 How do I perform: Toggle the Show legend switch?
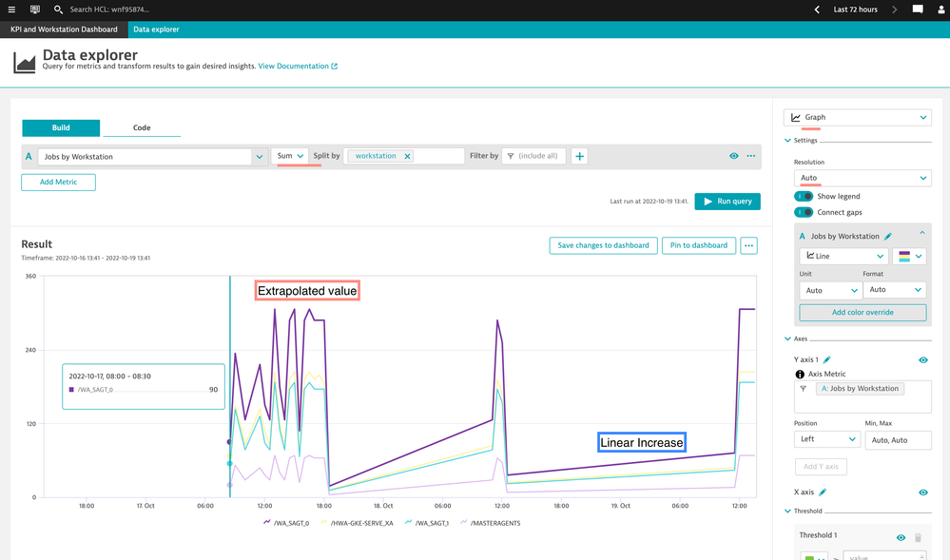(804, 196)
